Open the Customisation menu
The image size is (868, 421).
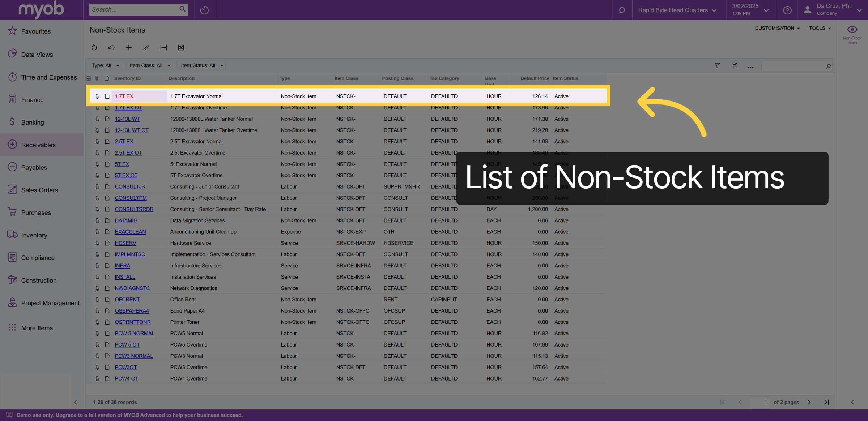pyautogui.click(x=777, y=28)
